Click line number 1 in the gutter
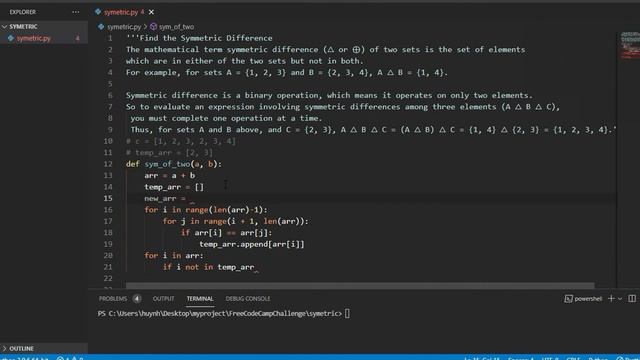The width and height of the screenshot is (640, 360). click(x=110, y=38)
